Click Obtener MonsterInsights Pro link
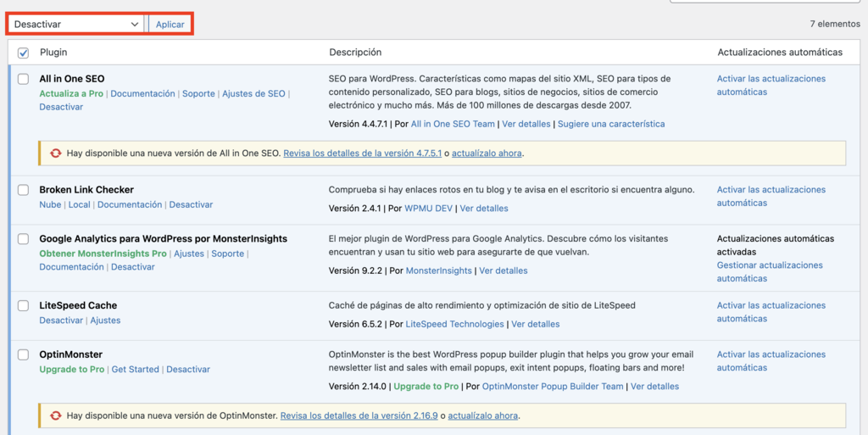This screenshot has width=868, height=435. 103,254
